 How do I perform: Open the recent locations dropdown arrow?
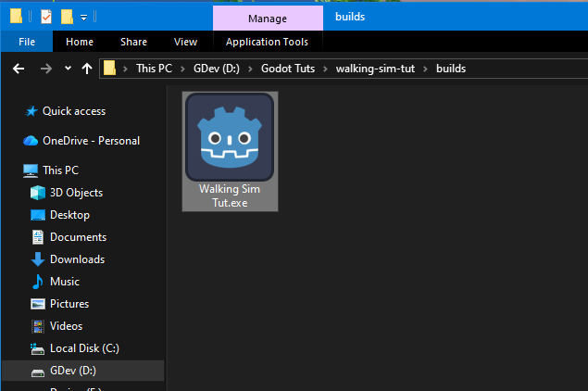click(x=68, y=69)
